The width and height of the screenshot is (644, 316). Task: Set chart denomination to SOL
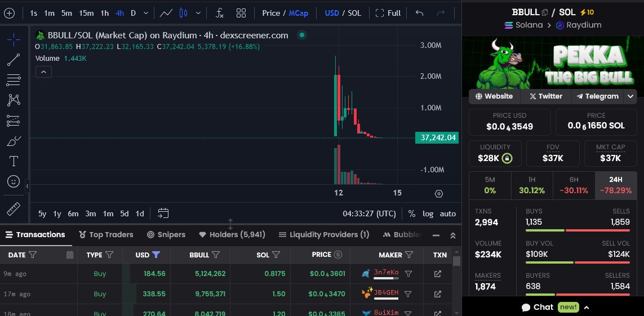tap(354, 13)
